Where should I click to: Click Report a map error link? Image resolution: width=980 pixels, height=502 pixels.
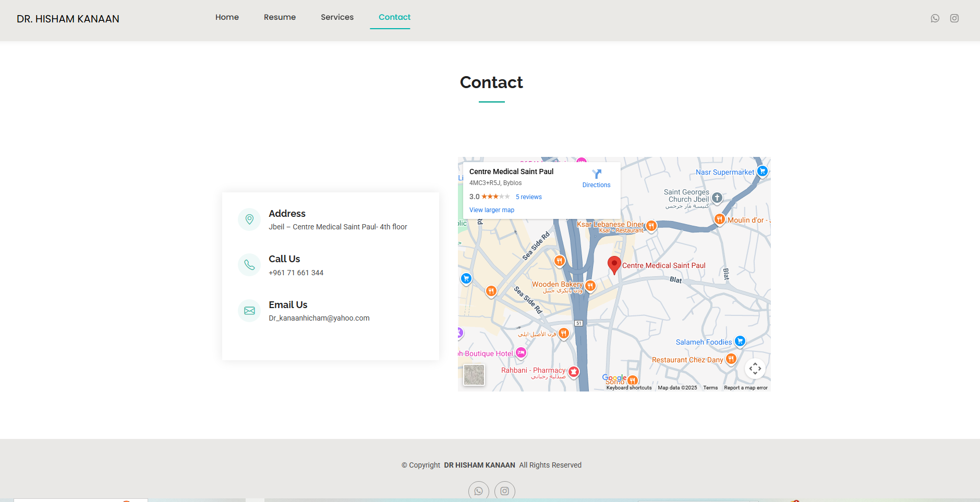click(745, 388)
